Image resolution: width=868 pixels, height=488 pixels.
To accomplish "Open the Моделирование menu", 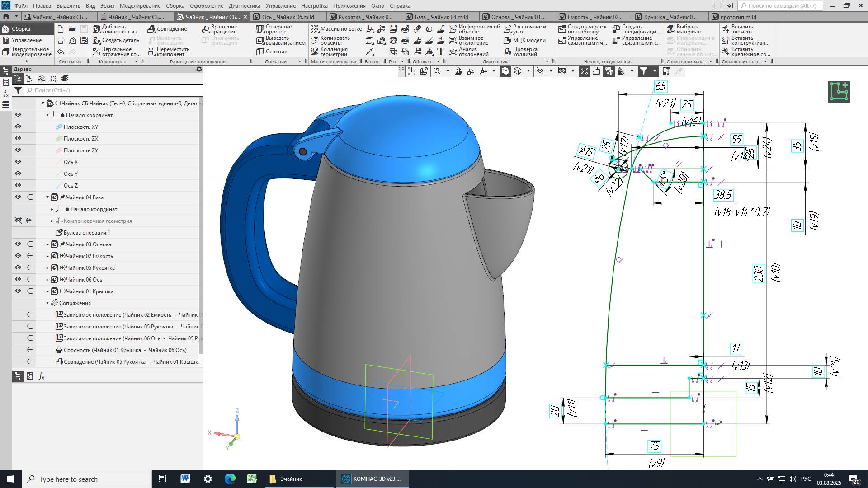I will (x=140, y=6).
